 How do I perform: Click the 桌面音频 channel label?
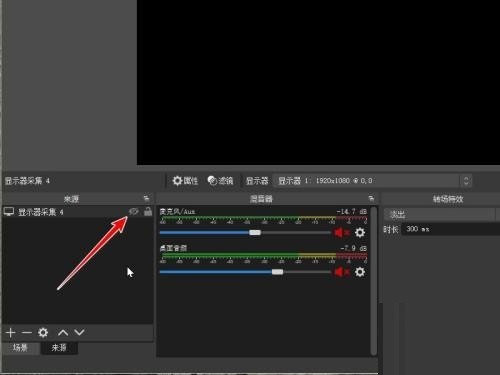173,248
